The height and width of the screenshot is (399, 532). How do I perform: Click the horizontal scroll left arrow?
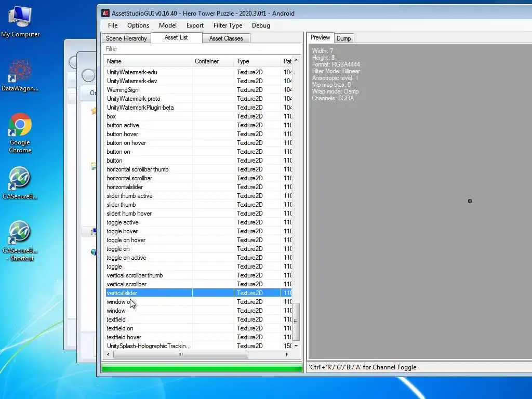[108, 354]
